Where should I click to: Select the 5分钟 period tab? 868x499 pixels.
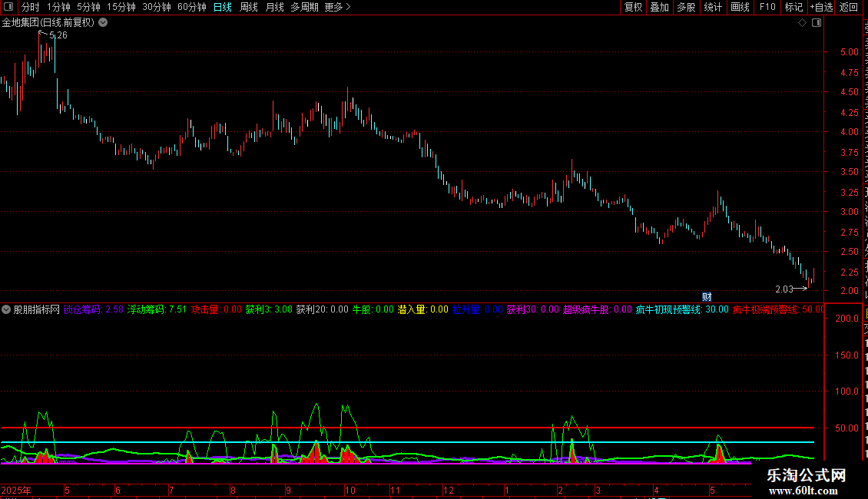click(88, 7)
